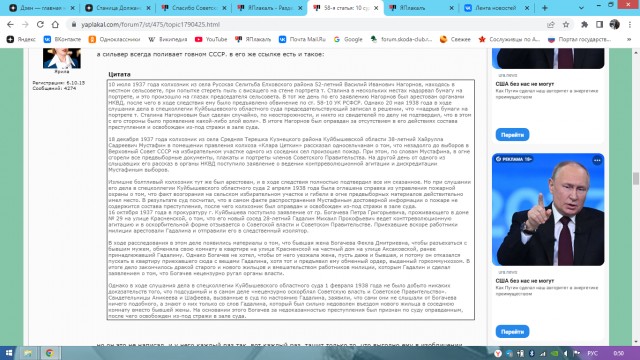Image resolution: width=640 pixels, height=360 pixels.
Task: Click the page vertical scrollbar thumb
Action: tap(636, 178)
